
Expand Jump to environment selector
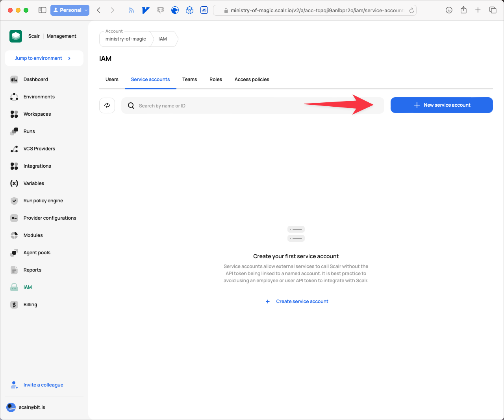pyautogui.click(x=44, y=58)
